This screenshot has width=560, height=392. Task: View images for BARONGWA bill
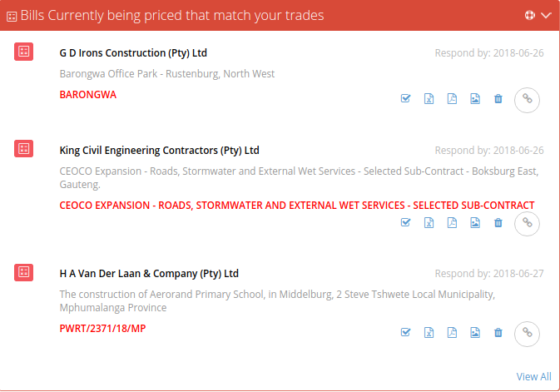(475, 99)
